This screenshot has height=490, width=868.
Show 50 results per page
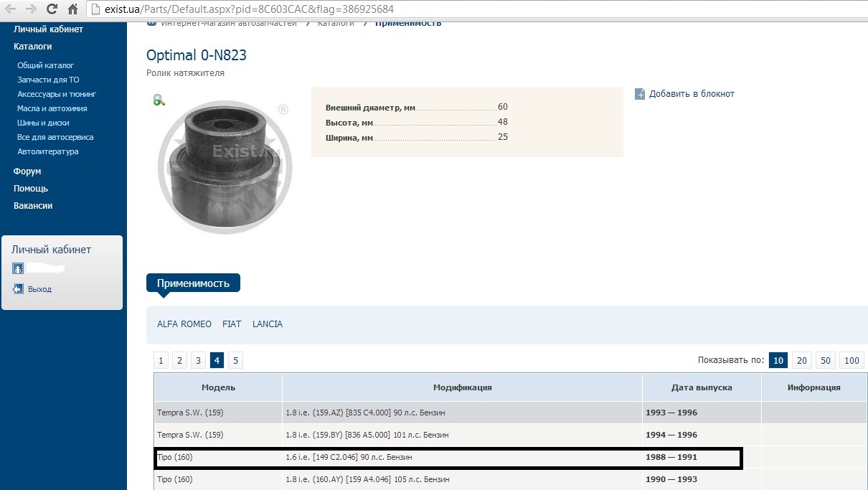click(x=826, y=361)
